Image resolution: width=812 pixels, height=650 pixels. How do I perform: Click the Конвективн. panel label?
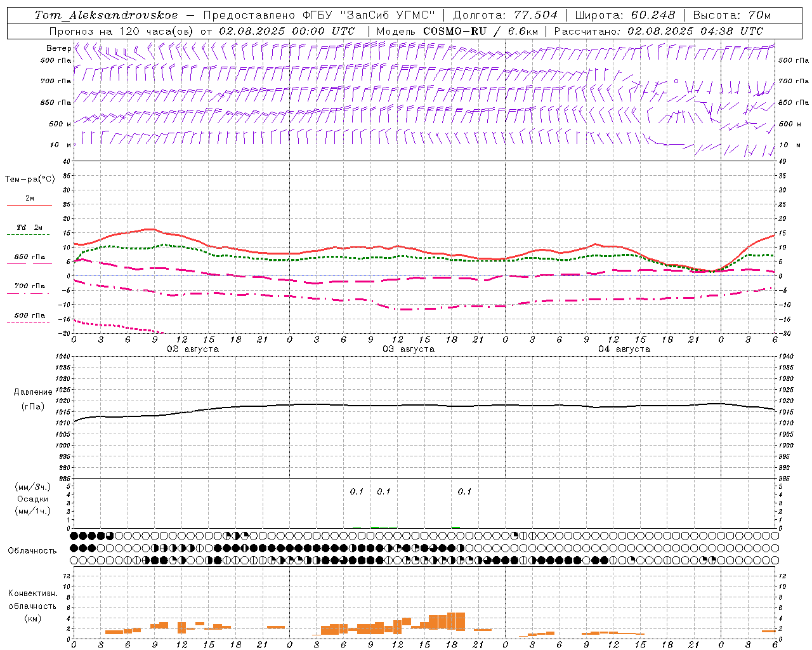[32, 594]
